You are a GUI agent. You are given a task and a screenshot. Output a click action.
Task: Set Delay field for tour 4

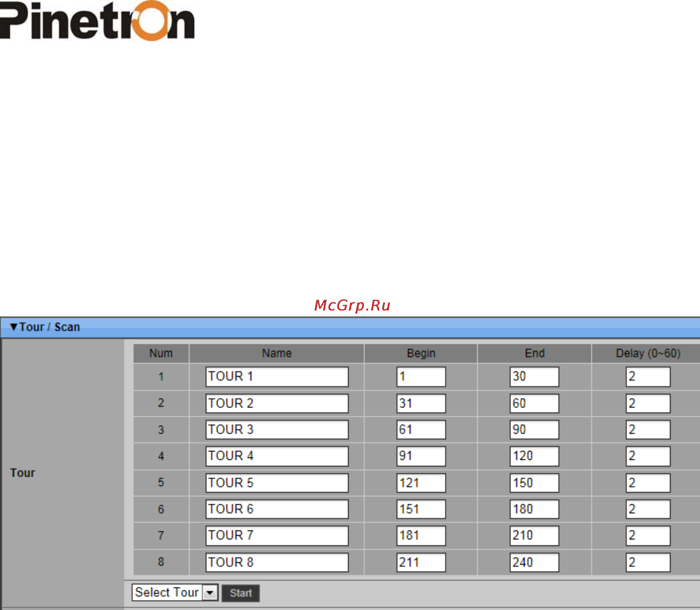tap(648, 456)
